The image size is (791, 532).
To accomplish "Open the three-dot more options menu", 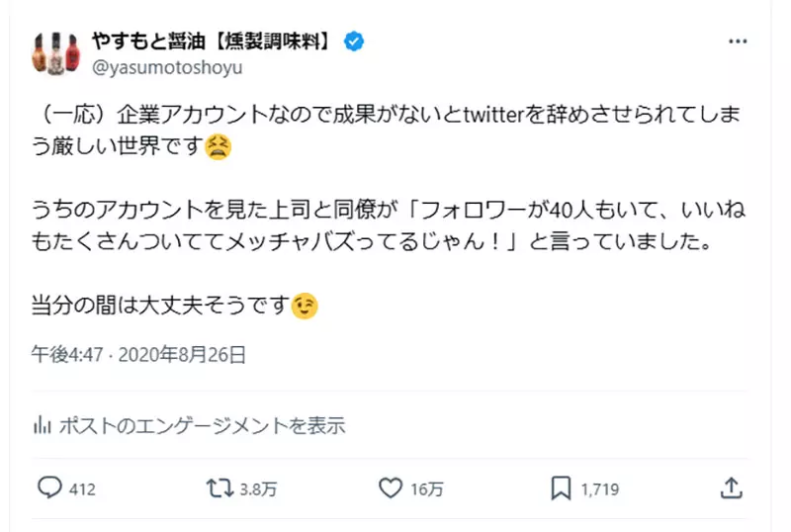I will tap(738, 42).
